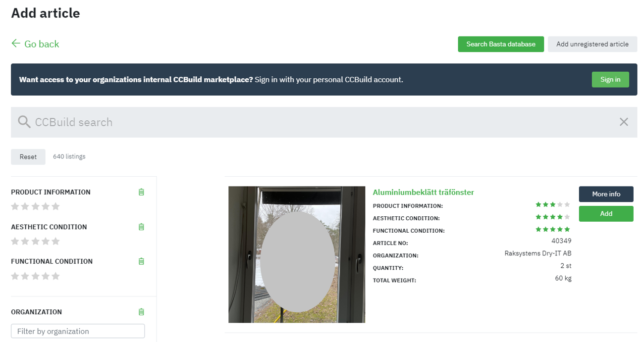Set Product Information filter to five stars
644x342 pixels.
click(x=55, y=206)
